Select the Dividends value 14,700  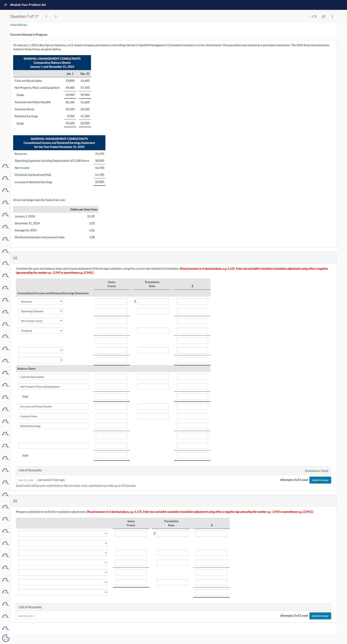tap(99, 175)
